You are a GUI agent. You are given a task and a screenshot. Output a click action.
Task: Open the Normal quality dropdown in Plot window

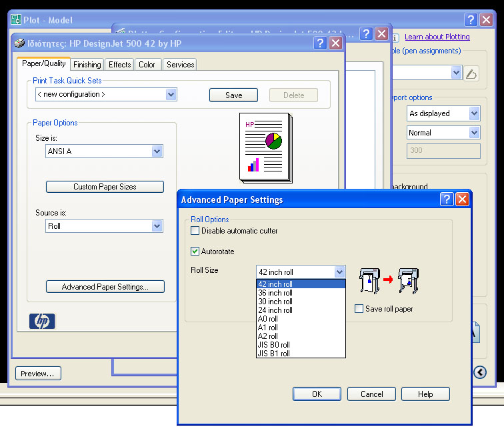(x=475, y=133)
